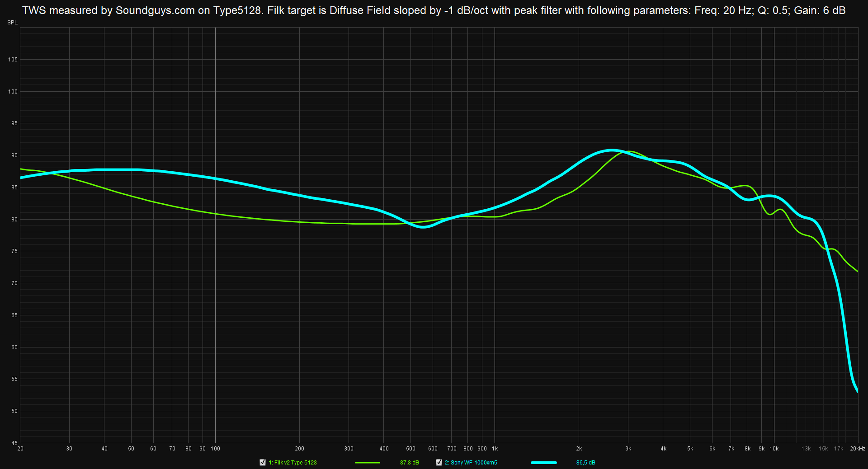
Task: Click the cyan line swatch for Sony WF-1000xm5
Action: [544, 463]
